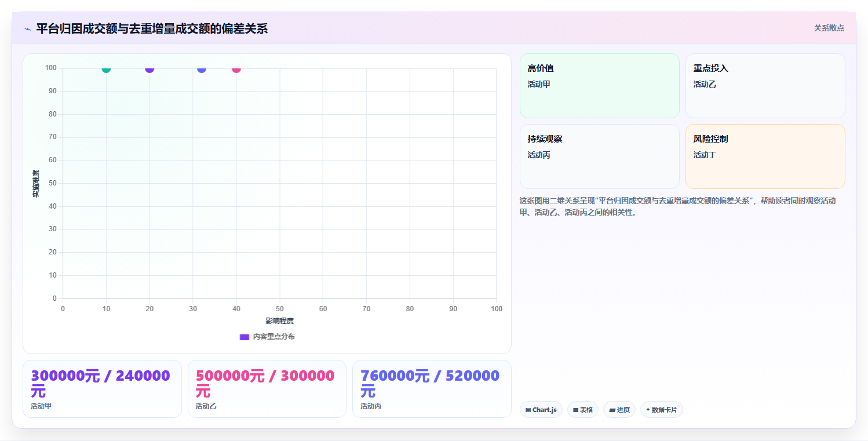The height and width of the screenshot is (441, 868).
Task: Click the 实施难度 y-axis title
Action: coord(36,184)
